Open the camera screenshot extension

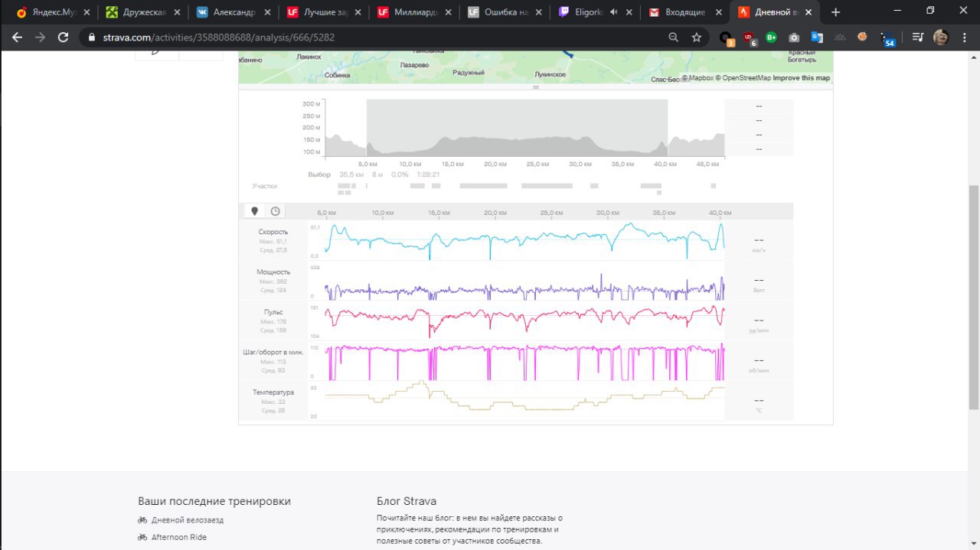point(795,37)
